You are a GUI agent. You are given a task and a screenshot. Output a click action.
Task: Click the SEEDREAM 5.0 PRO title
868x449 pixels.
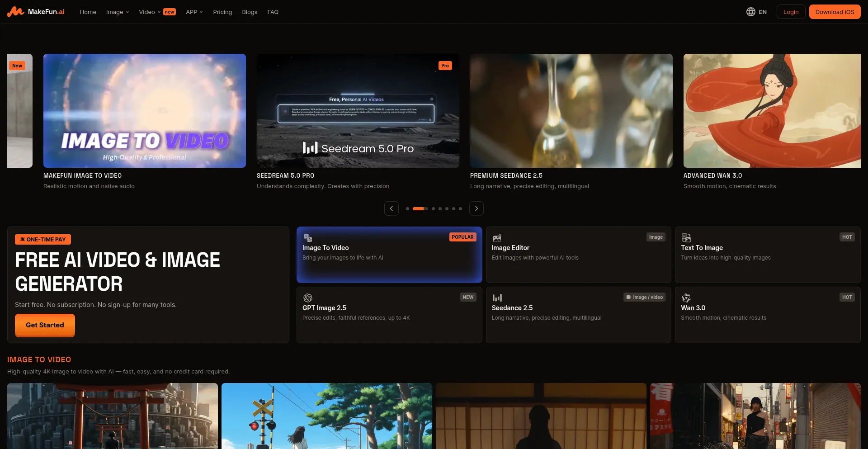click(285, 175)
